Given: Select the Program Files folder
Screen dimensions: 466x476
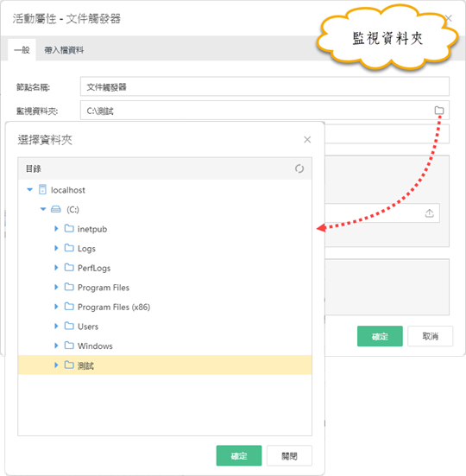Looking at the screenshot, I should point(103,287).
